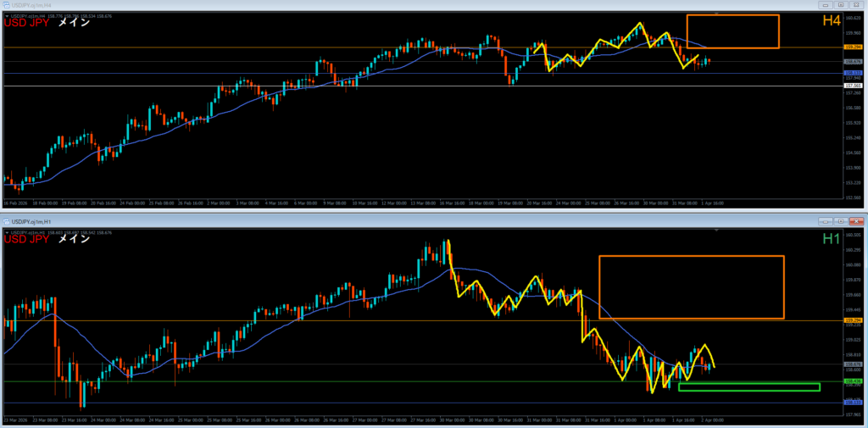Click the メイン label in the H1 chart
Viewport: 868px width, 428px height.
pos(74,239)
